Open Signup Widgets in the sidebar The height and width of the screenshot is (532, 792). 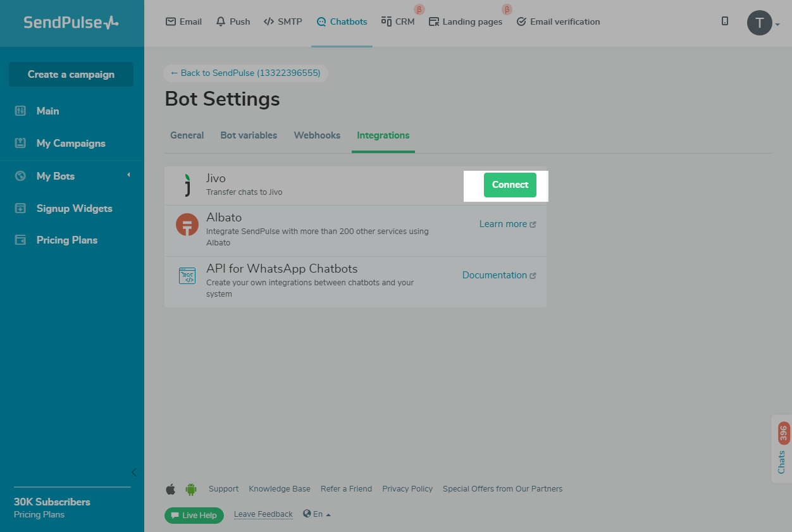point(74,208)
